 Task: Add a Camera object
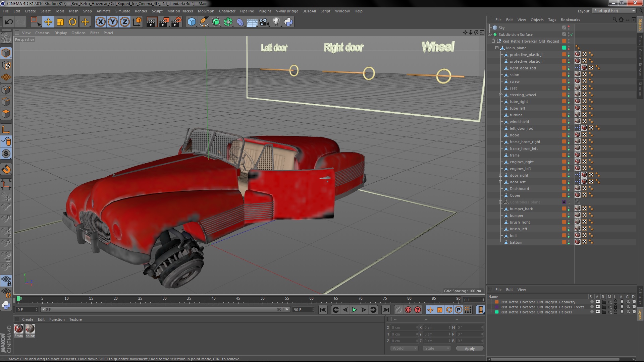(264, 22)
